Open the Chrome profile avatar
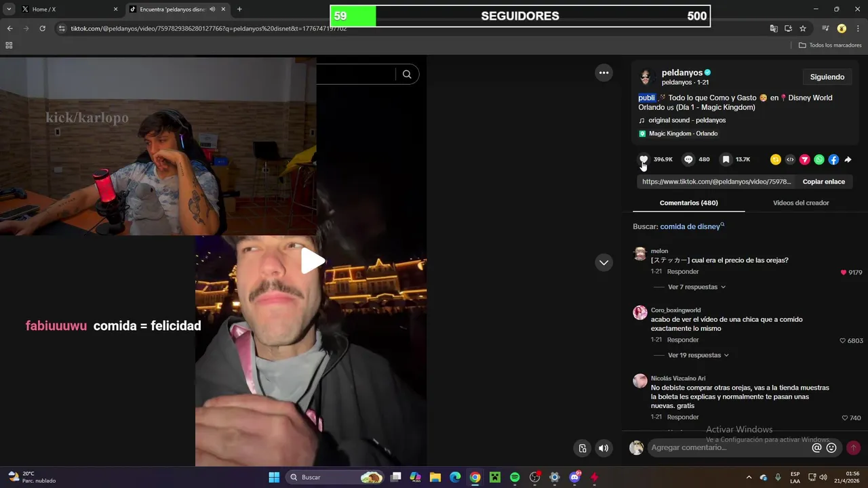 pyautogui.click(x=842, y=28)
